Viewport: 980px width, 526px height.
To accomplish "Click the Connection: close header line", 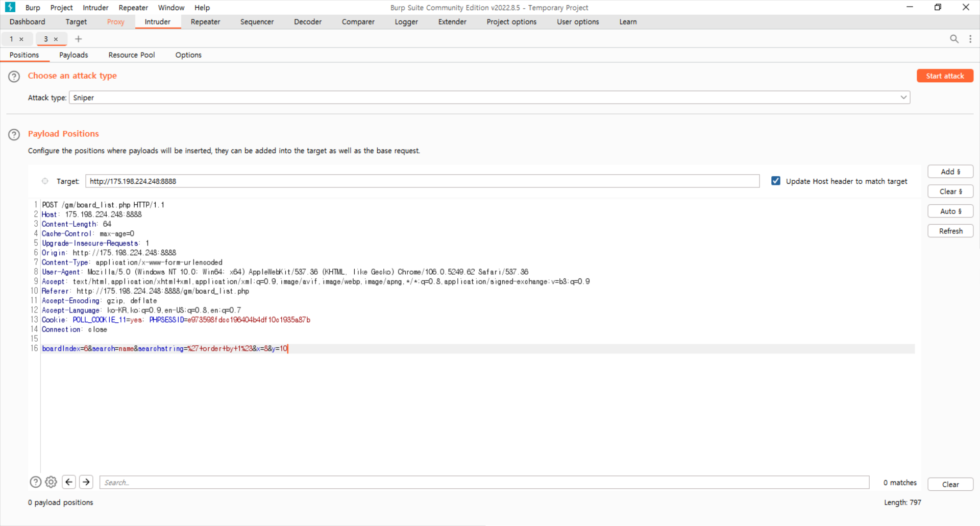I will (x=75, y=329).
